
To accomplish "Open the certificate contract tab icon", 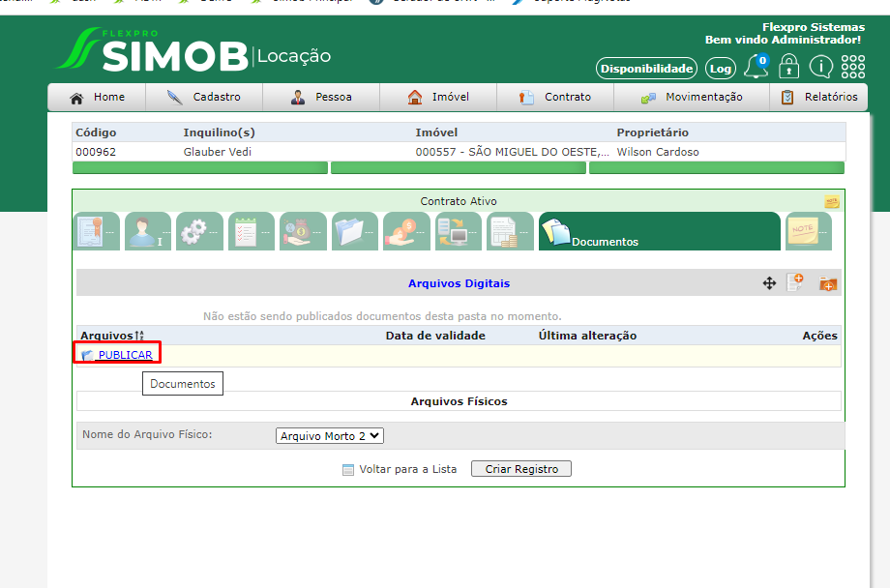I will pos(96,231).
